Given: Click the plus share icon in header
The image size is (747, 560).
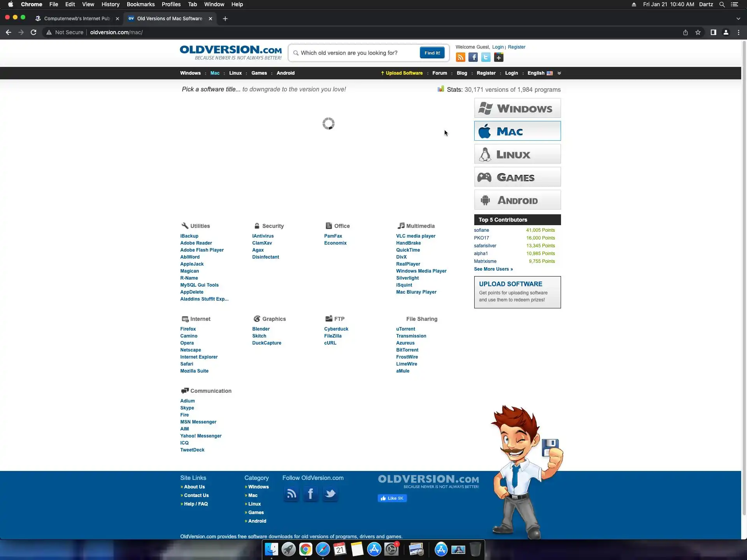Looking at the screenshot, I should click(499, 58).
